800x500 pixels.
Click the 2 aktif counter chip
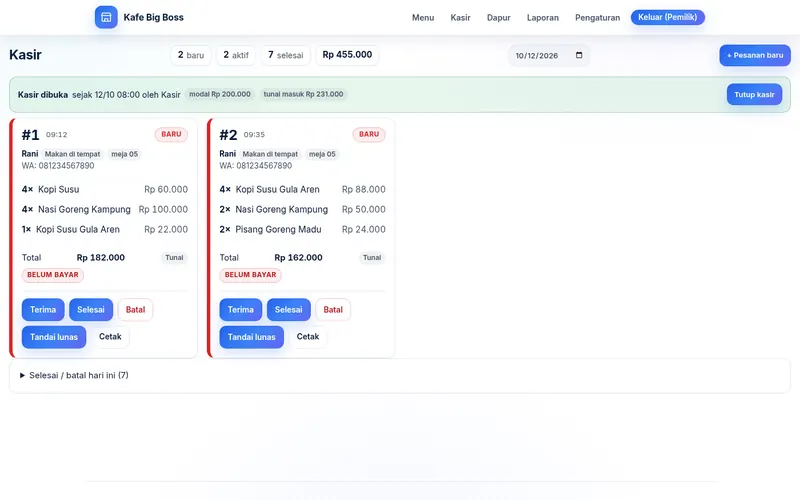[x=236, y=55]
